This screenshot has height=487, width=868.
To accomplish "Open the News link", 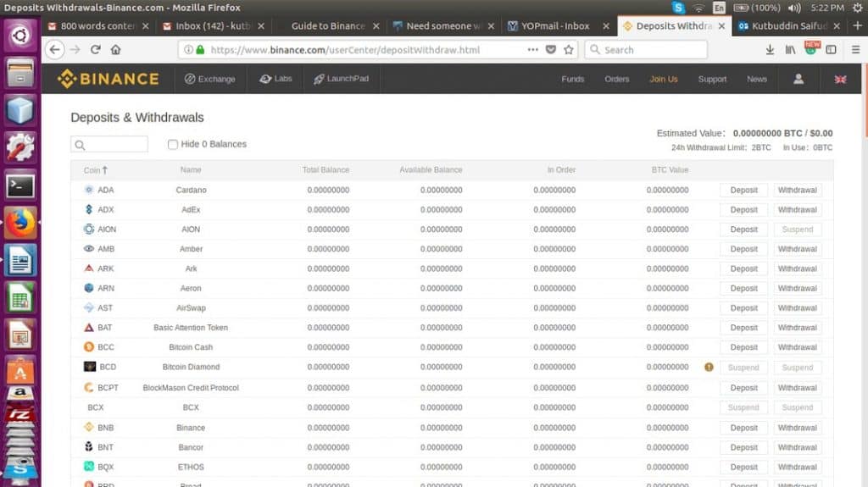I will click(756, 79).
